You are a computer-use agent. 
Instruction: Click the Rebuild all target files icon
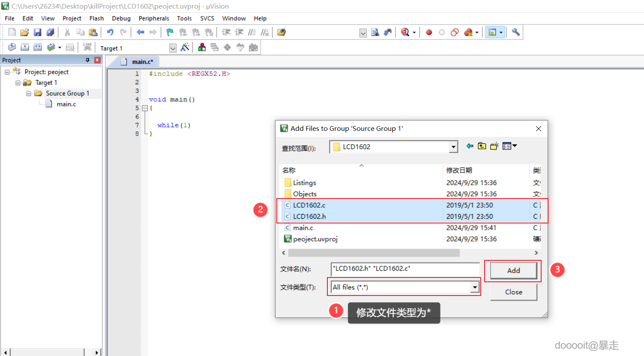[38, 47]
